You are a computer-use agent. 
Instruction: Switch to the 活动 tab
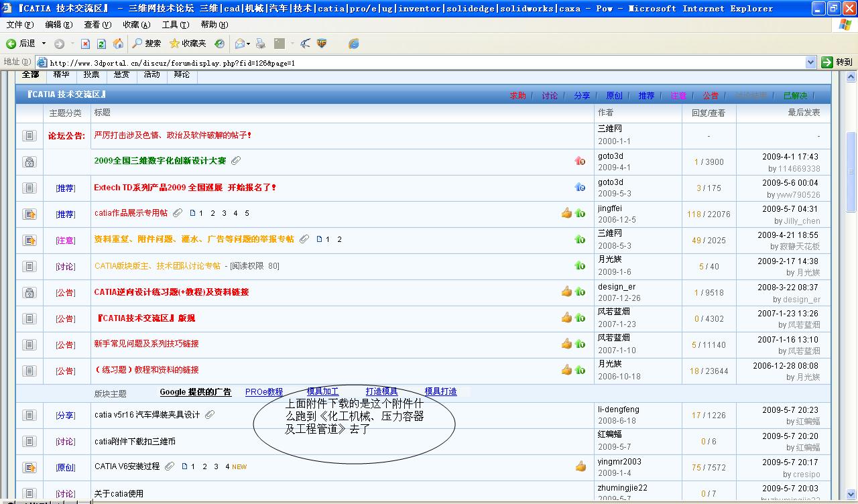(151, 74)
